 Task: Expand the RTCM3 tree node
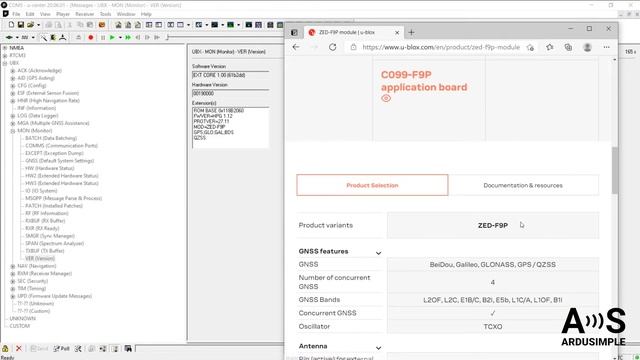[5, 56]
